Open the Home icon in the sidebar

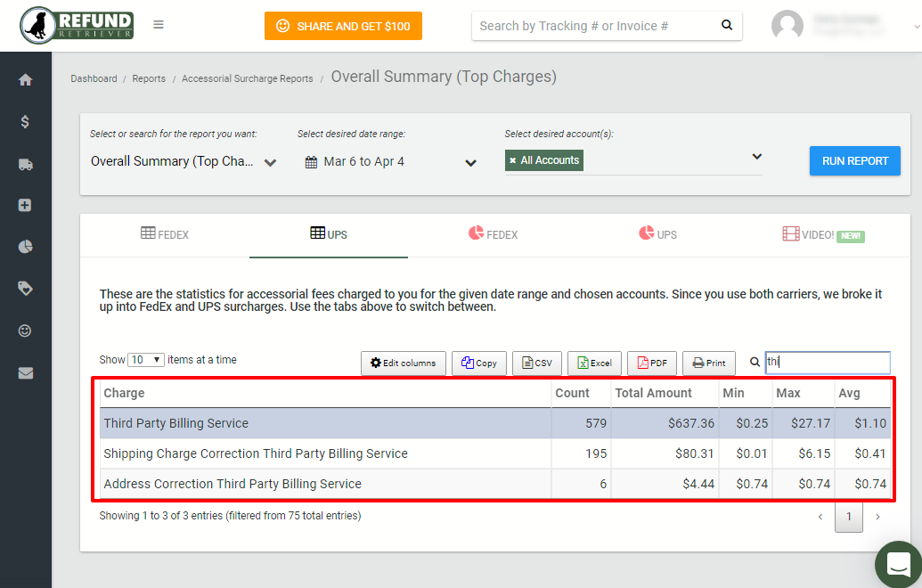[x=26, y=79]
